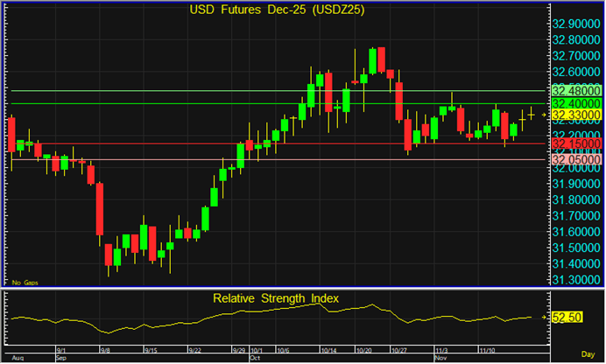Click the yellow 32.33000 last price tag
Image resolution: width=606 pixels, height=364 pixels.
(575, 115)
